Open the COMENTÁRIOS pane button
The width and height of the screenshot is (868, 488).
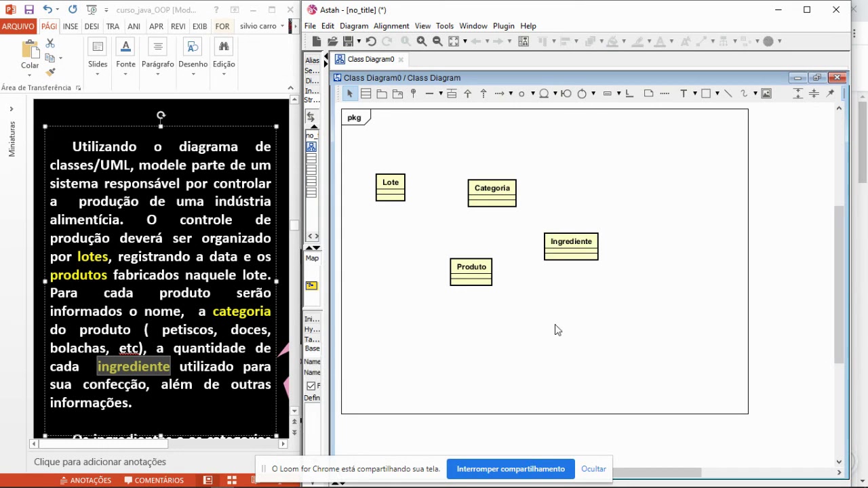(154, 481)
